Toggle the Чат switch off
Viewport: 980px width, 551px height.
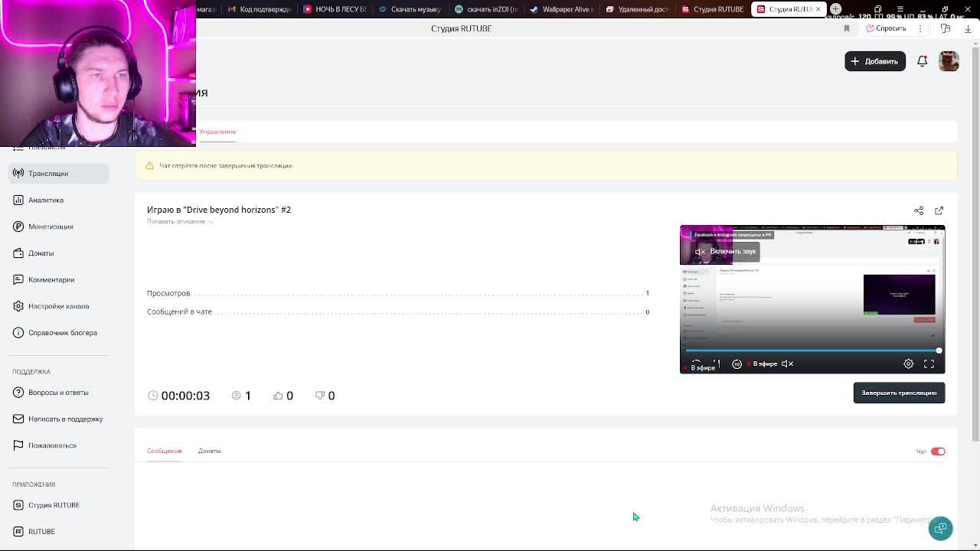click(x=938, y=452)
